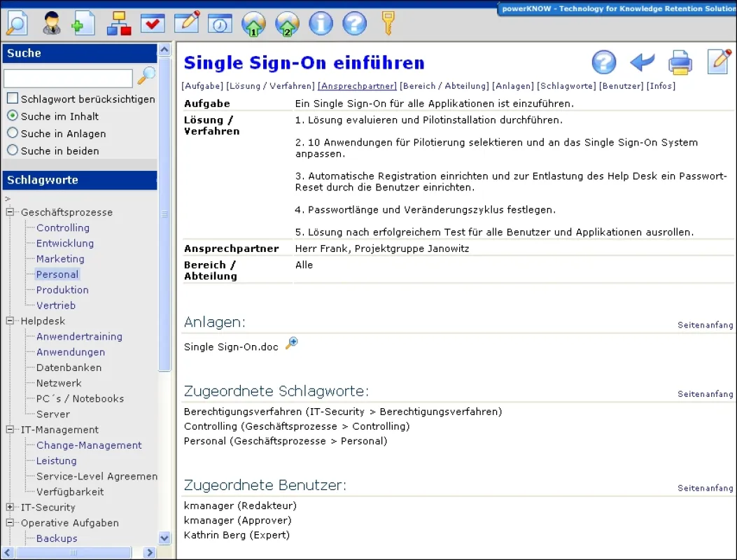The height and width of the screenshot is (560, 737).
Task: Open the magnifier search icon in top toolbar
Action: [x=17, y=22]
